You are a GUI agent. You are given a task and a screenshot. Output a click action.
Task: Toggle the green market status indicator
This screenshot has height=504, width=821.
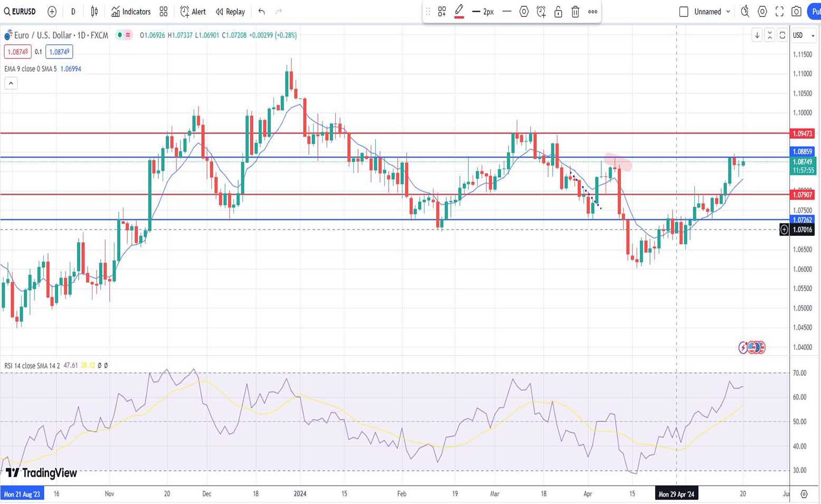point(120,35)
